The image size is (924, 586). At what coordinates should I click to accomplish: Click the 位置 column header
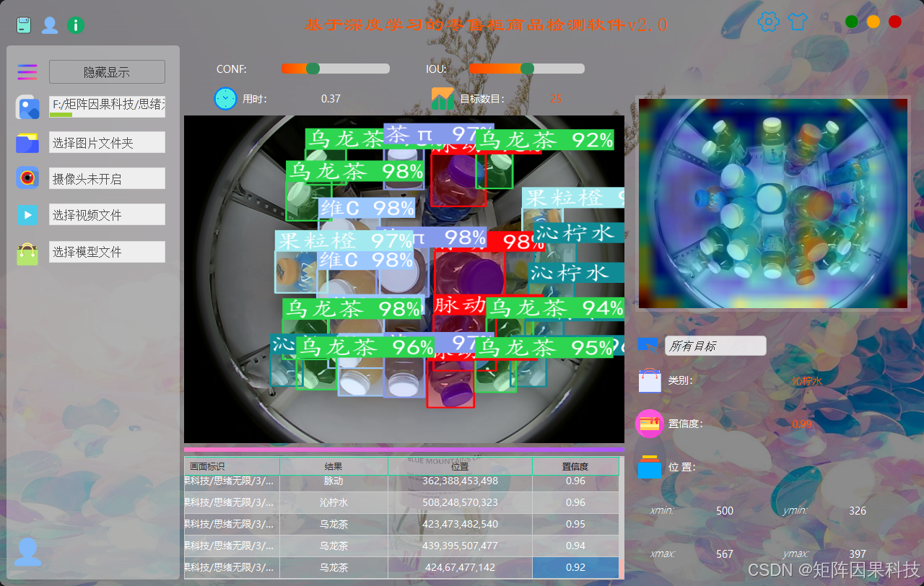click(460, 466)
